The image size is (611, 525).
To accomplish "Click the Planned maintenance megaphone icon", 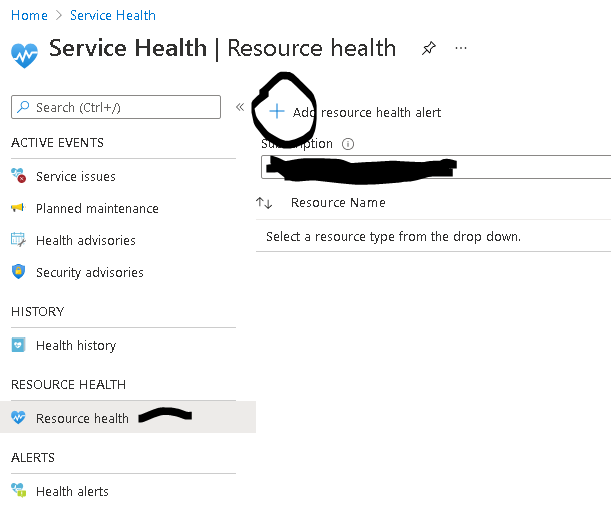I will tap(18, 207).
